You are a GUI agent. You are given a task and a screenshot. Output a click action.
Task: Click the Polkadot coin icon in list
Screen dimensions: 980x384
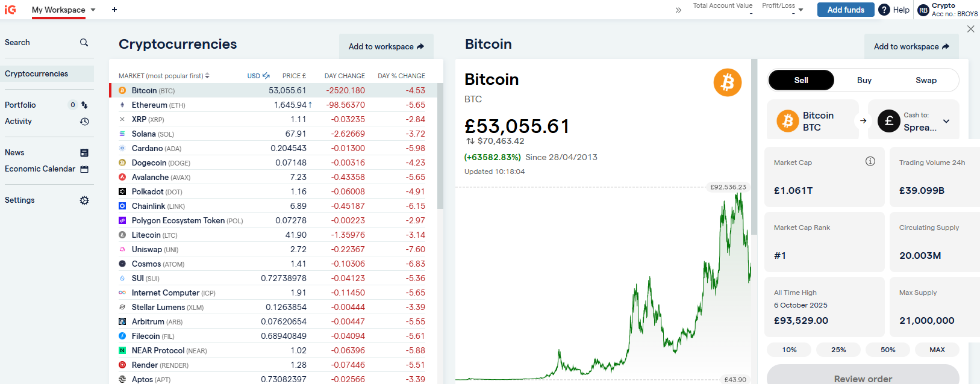pyautogui.click(x=122, y=192)
